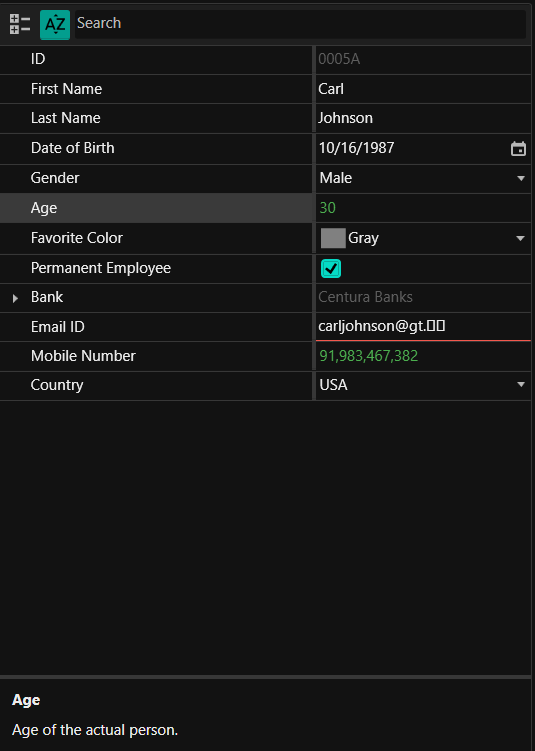
Task: Select the Bank property label
Action: (x=47, y=297)
